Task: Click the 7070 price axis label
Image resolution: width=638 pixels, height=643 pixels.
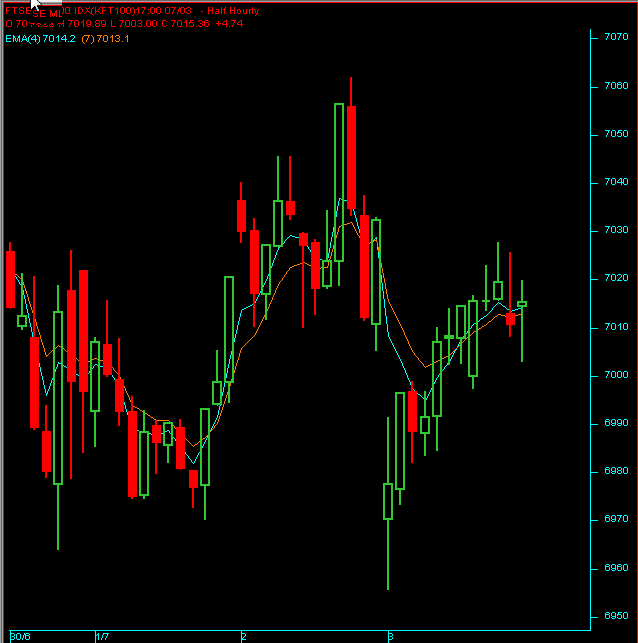Action: (x=616, y=37)
